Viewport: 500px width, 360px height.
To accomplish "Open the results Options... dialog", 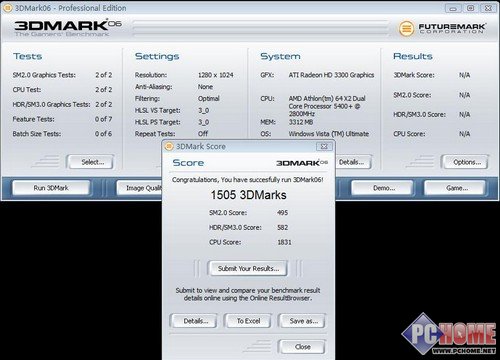I will tap(465, 162).
